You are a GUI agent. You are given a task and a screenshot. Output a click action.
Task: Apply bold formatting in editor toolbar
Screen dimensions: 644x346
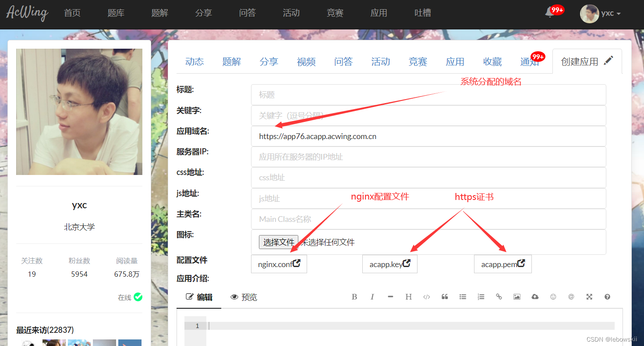tap(354, 297)
